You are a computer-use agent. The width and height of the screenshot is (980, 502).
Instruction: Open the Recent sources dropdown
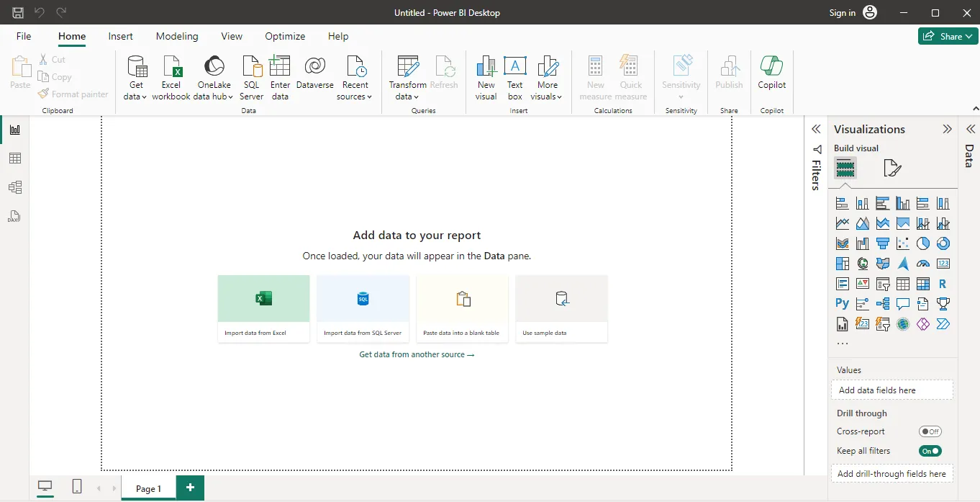(355, 78)
